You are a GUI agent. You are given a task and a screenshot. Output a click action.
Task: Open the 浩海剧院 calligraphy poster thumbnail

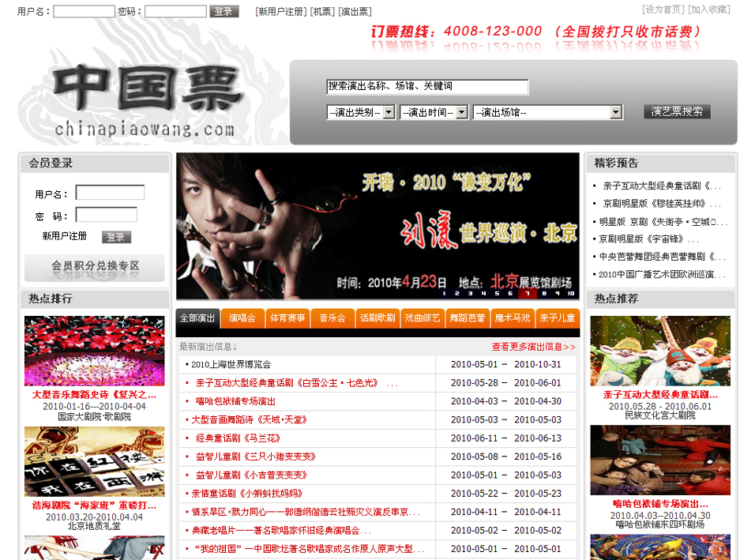coord(95,461)
